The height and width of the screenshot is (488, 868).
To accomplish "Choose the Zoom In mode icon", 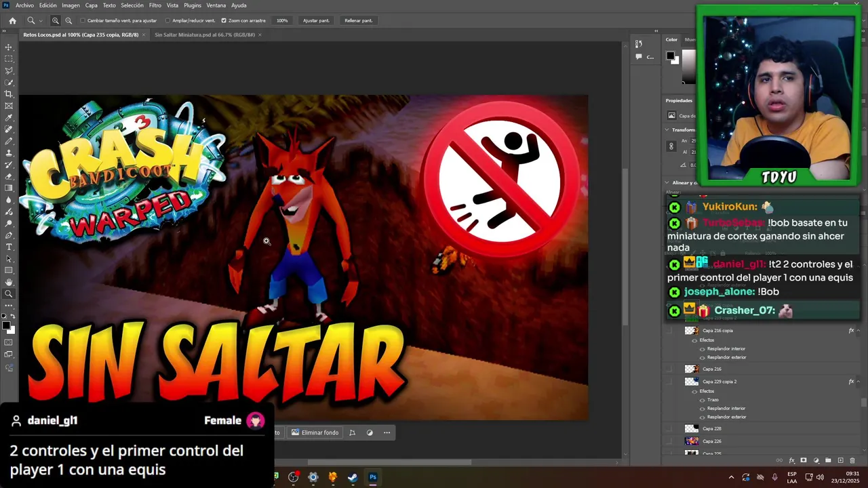I will pos(56,20).
